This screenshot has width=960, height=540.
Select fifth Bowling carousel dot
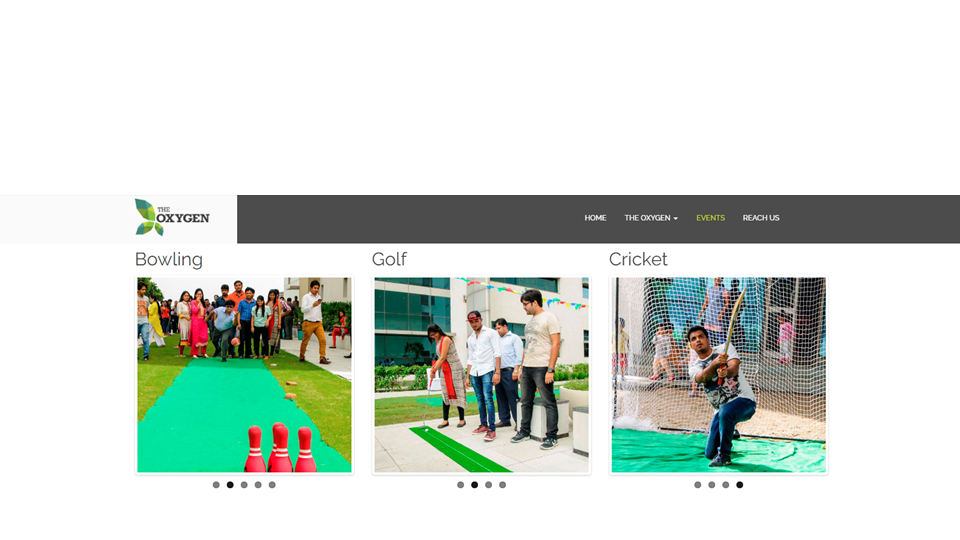272,485
